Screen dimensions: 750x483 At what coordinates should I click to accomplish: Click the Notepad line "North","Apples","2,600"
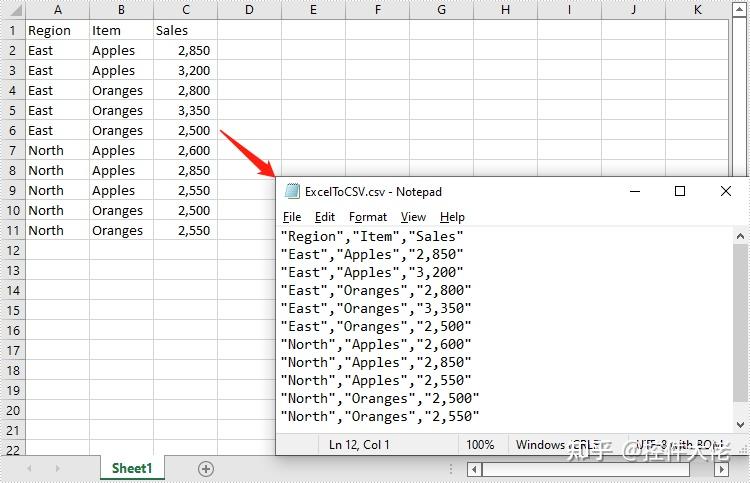coord(376,344)
